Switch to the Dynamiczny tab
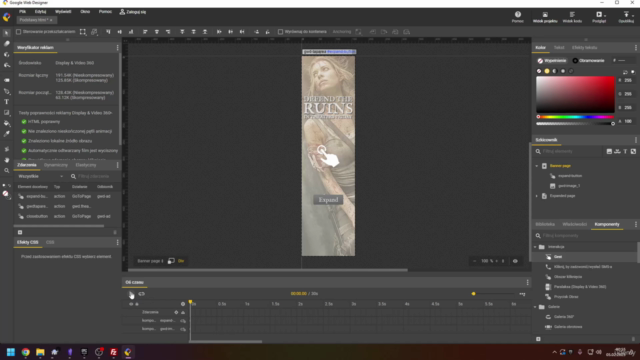 click(x=56, y=165)
